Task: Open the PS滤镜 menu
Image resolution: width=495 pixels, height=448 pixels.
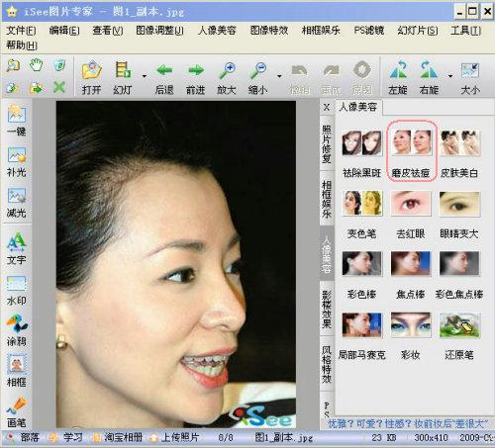Action: (368, 31)
